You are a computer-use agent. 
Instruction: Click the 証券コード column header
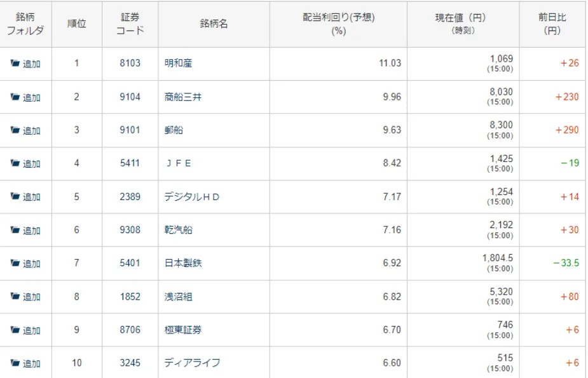[x=130, y=24]
